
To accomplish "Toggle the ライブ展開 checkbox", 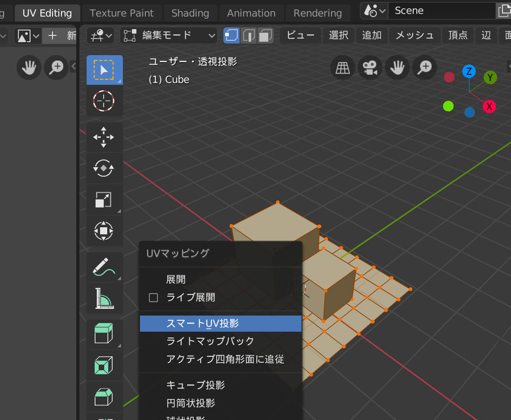I will (x=153, y=297).
